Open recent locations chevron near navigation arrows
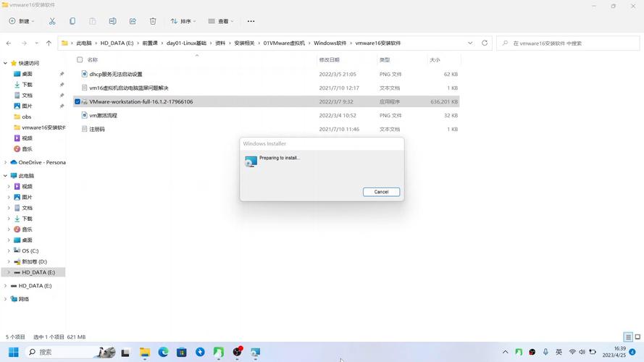The image size is (644, 362). coord(36,43)
